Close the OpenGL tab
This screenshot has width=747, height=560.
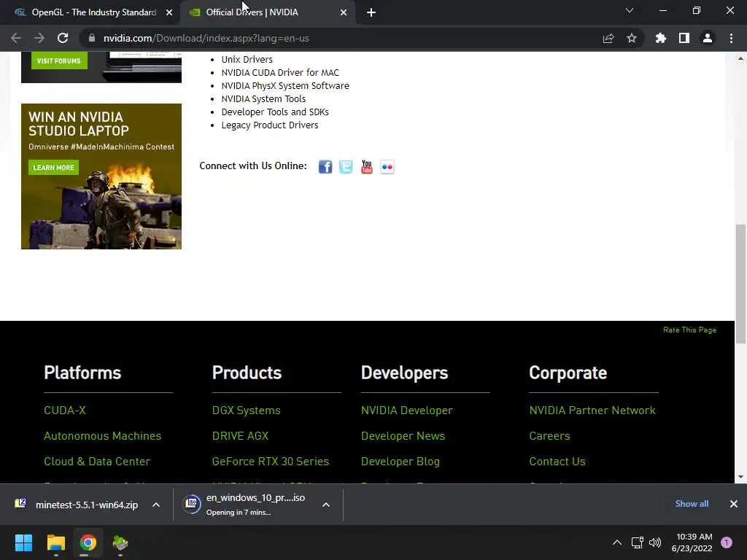tap(169, 12)
